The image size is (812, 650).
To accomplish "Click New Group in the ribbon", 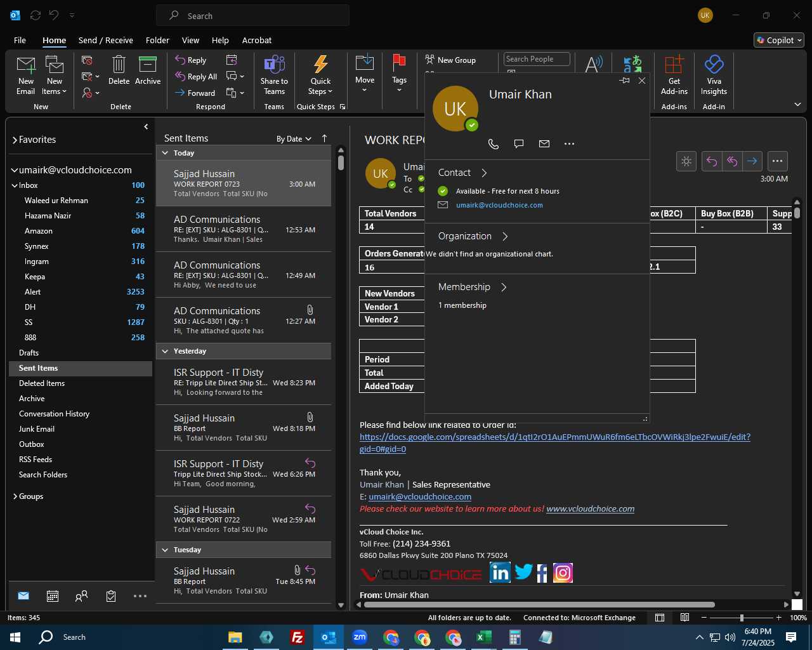I will click(450, 60).
